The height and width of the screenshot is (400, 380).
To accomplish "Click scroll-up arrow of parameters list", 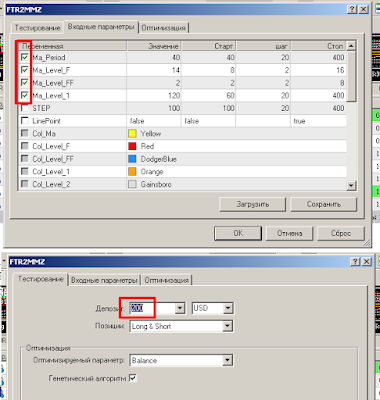I will click(351, 46).
